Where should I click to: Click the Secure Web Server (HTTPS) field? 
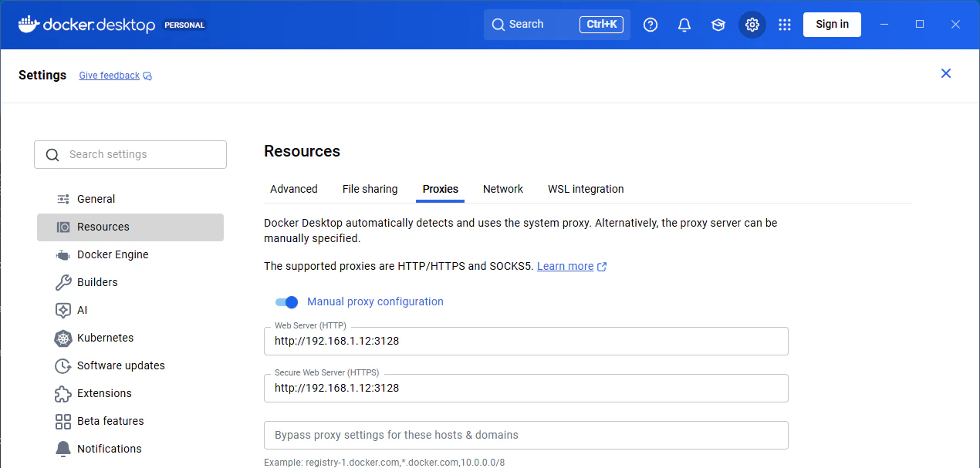tap(526, 388)
